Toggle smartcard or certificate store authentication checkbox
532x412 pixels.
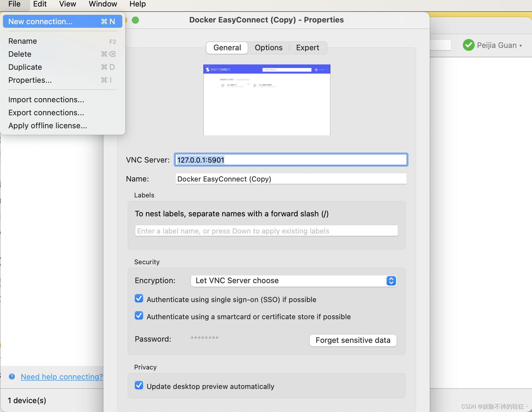click(139, 316)
